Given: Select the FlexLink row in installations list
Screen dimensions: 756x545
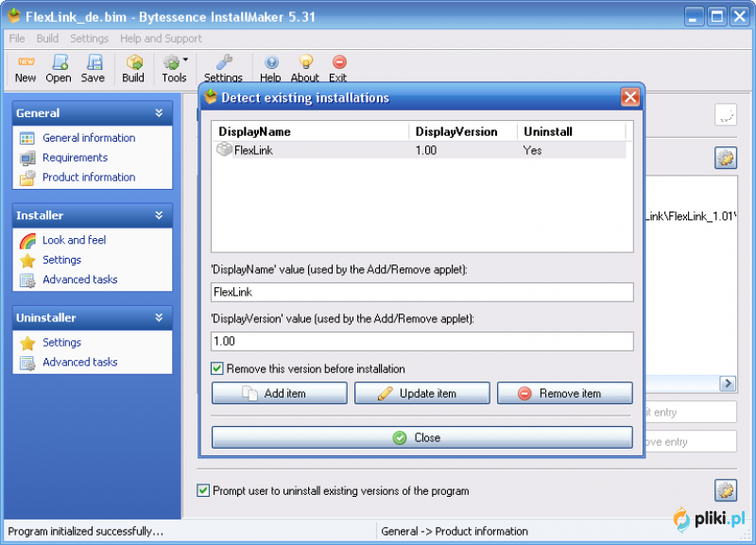Looking at the screenshot, I should pyautogui.click(x=420, y=150).
